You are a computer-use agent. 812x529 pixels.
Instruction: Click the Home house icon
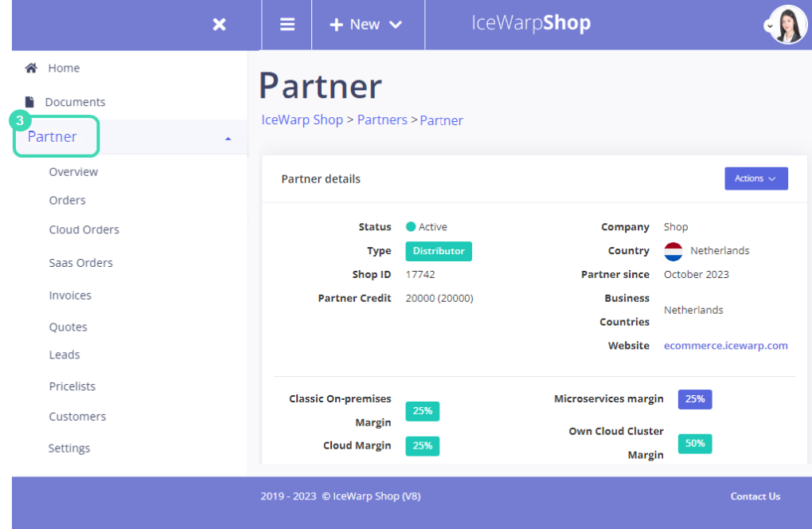tap(31, 69)
